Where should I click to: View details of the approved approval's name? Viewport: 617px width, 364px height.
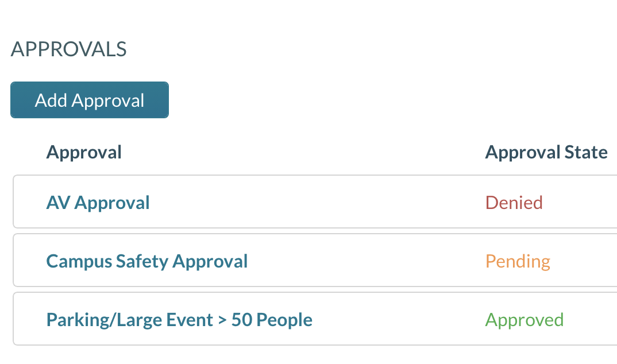coord(179,320)
